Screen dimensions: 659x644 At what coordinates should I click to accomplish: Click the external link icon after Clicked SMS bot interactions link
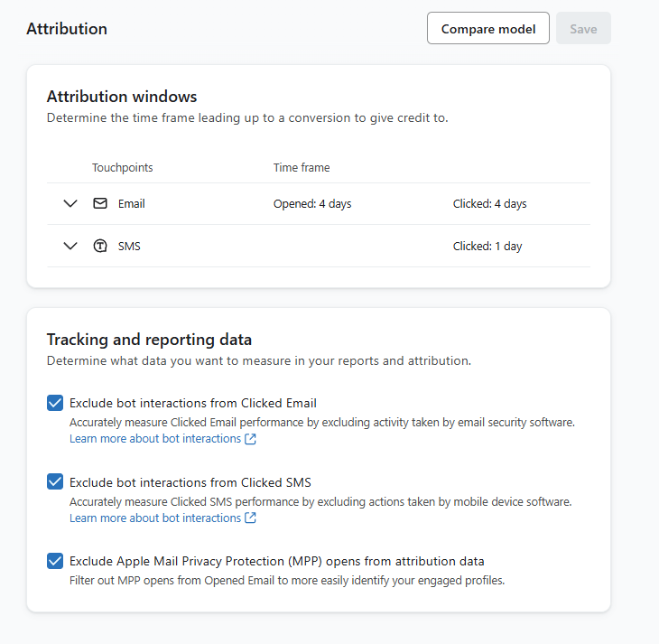pos(250,518)
